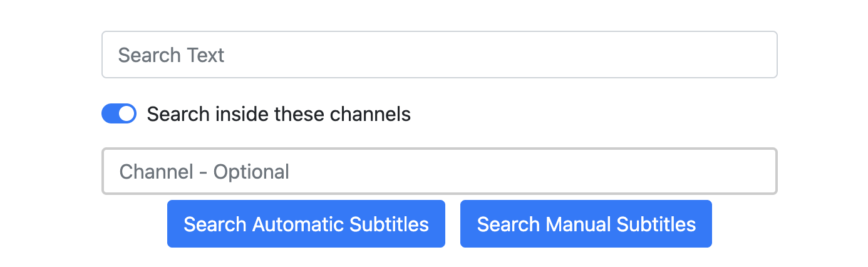868x267 pixels.
Task: Click the 'Search Text' placeholder area
Action: (171, 55)
